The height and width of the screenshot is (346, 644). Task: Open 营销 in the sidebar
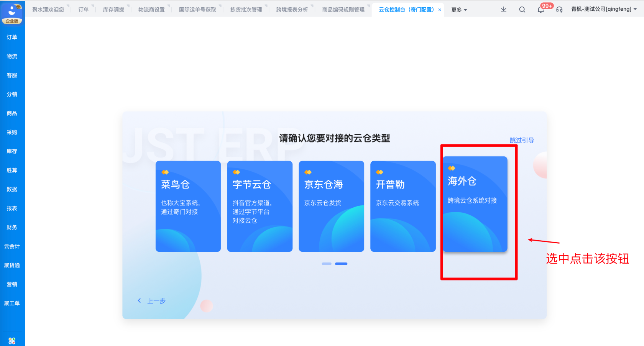click(12, 284)
